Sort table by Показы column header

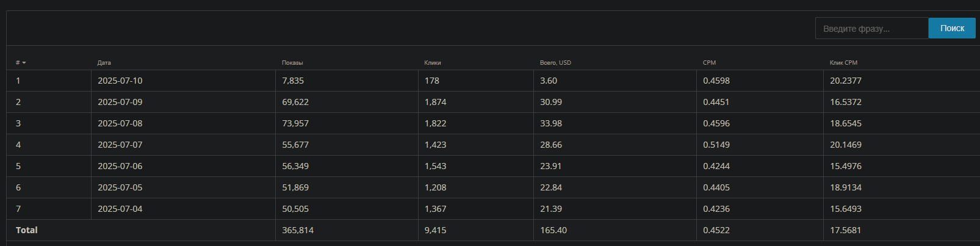coord(292,63)
